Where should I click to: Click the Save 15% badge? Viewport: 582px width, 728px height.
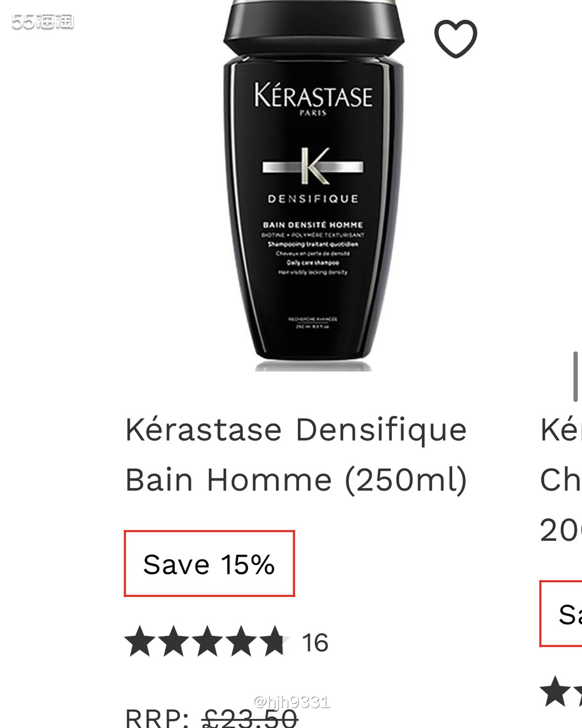209,564
